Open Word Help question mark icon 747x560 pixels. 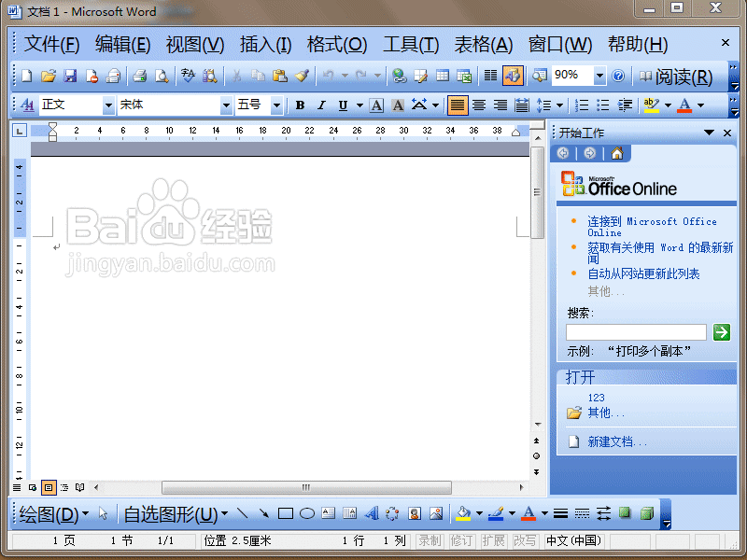click(x=618, y=76)
